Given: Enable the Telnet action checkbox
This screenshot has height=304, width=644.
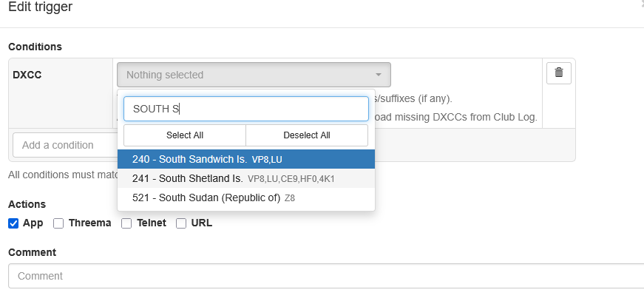Looking at the screenshot, I should (127, 223).
